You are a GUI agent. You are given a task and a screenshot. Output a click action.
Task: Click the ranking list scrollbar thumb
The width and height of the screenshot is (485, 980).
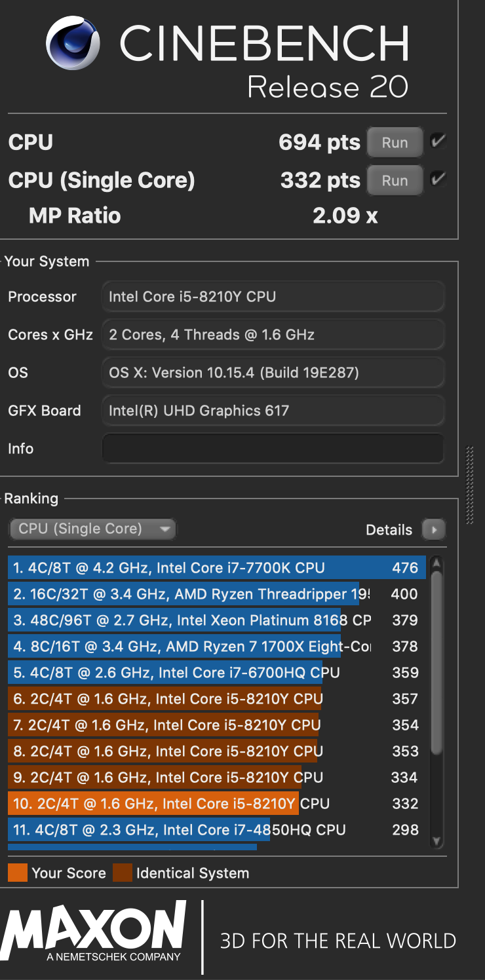pyautogui.click(x=436, y=662)
